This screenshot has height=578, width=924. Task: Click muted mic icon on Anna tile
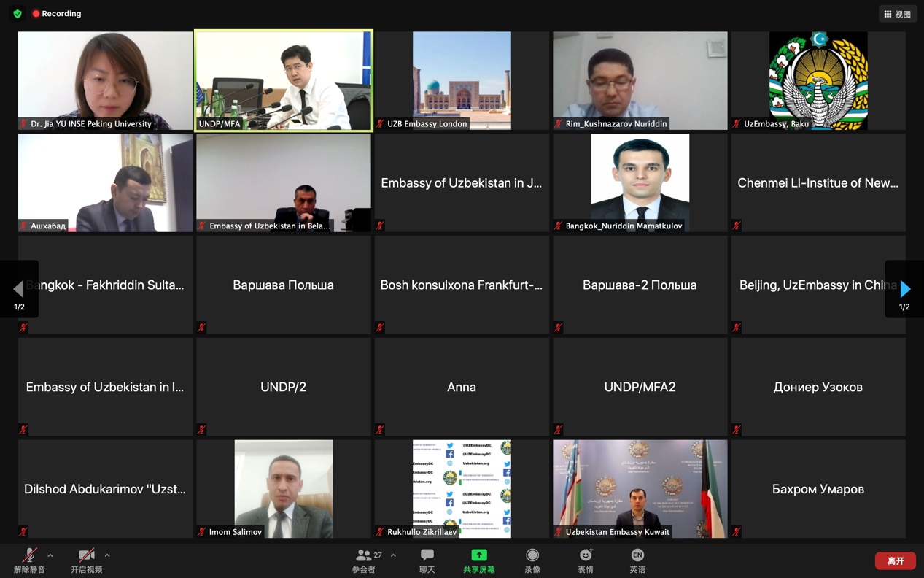[380, 430]
